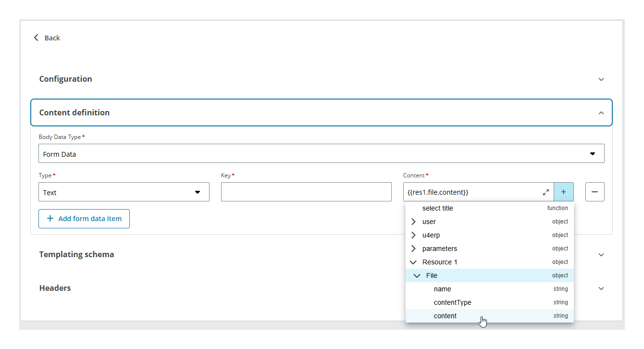The width and height of the screenshot is (644, 349).
Task: Expand the u4erp object
Action: coord(413,235)
